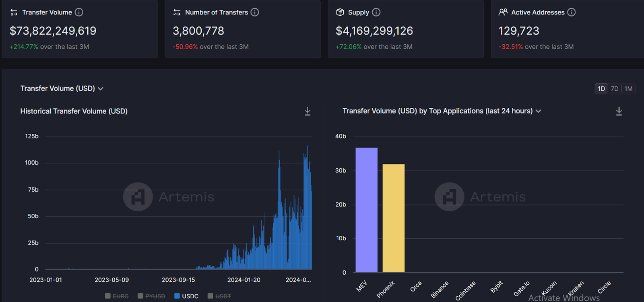644x302 pixels.
Task: Toggle USDT series in legend
Action: click(219, 296)
